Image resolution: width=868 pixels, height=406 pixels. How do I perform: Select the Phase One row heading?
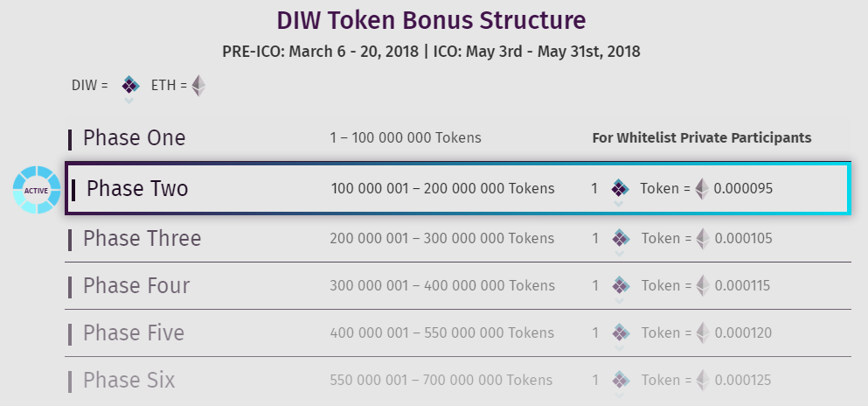pyautogui.click(x=134, y=138)
